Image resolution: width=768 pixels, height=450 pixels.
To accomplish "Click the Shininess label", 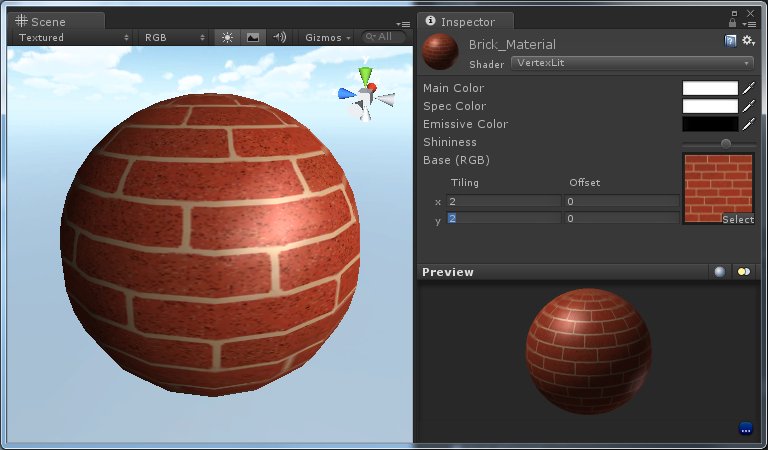I will (x=450, y=142).
